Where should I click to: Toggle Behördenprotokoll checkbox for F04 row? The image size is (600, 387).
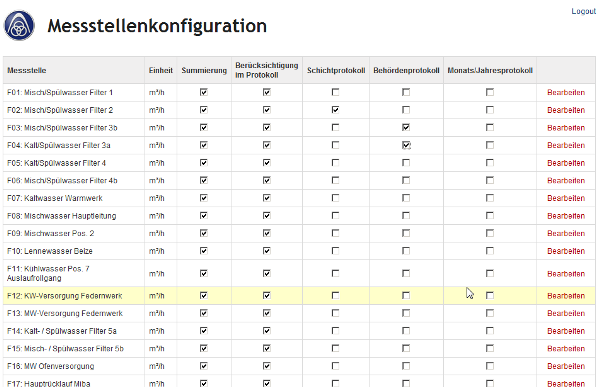coord(406,145)
